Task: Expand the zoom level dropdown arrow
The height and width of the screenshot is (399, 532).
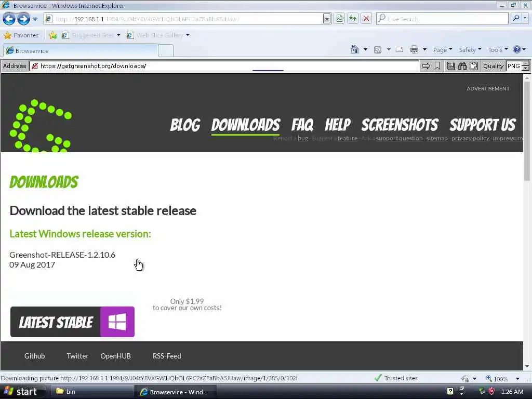Action: pyautogui.click(x=517, y=378)
